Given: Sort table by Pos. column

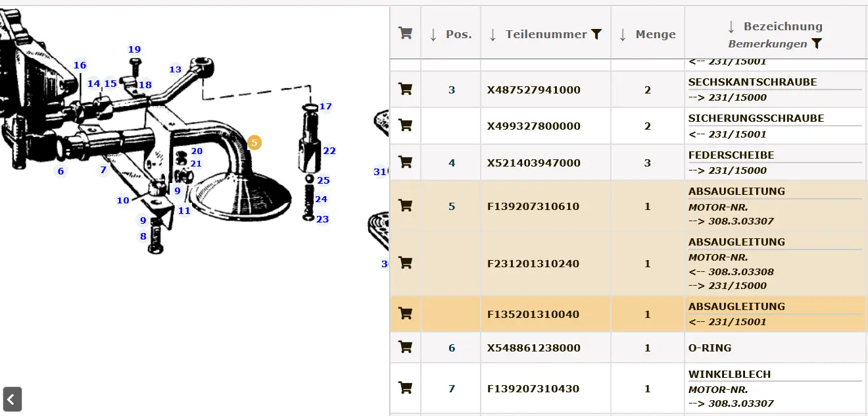Looking at the screenshot, I should [x=433, y=35].
